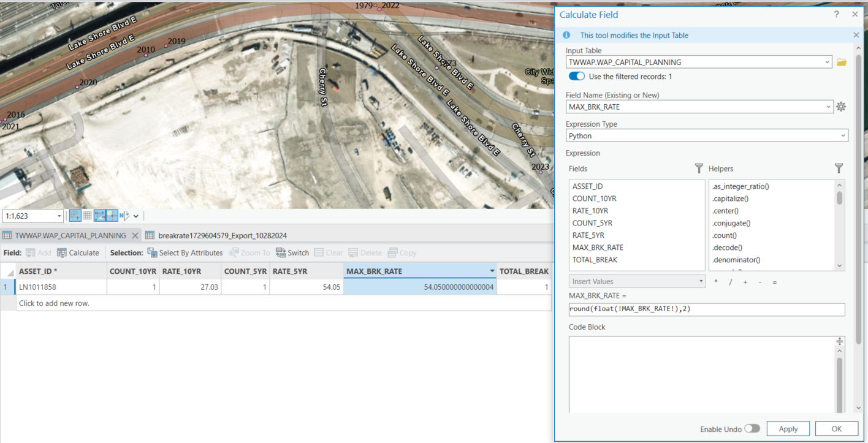Enable the Enable Undo toggle
Viewport: 868px width, 443px height.
coord(752,429)
